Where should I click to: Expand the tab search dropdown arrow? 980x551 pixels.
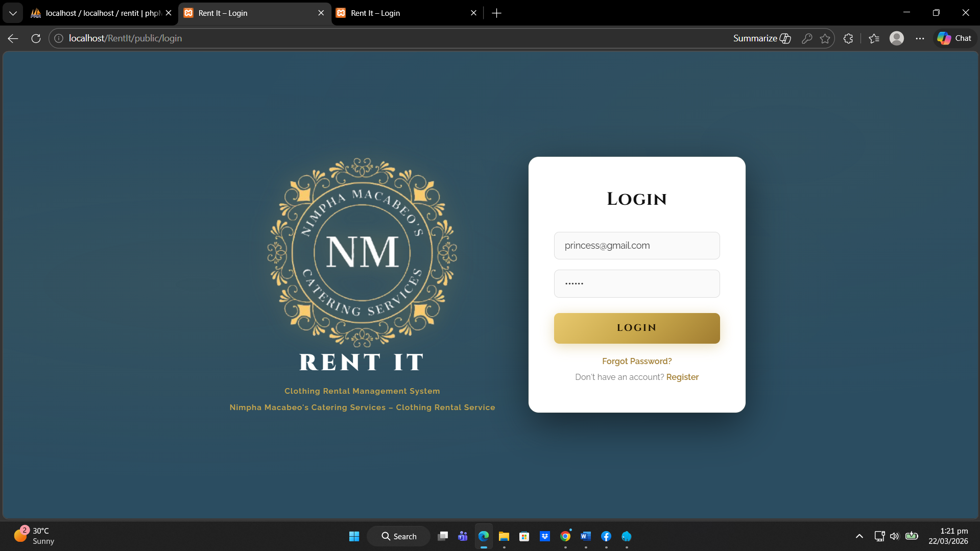13,13
